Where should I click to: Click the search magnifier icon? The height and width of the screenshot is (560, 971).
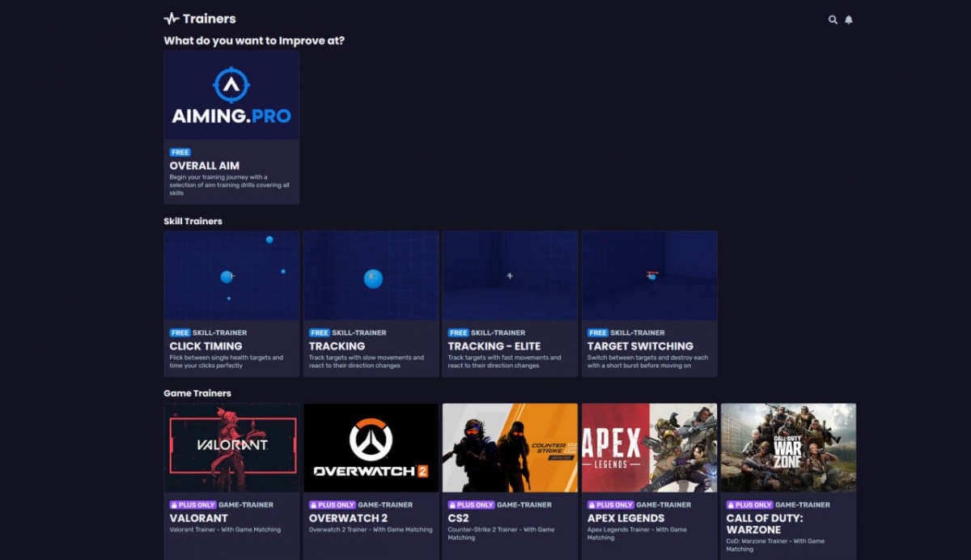point(833,19)
